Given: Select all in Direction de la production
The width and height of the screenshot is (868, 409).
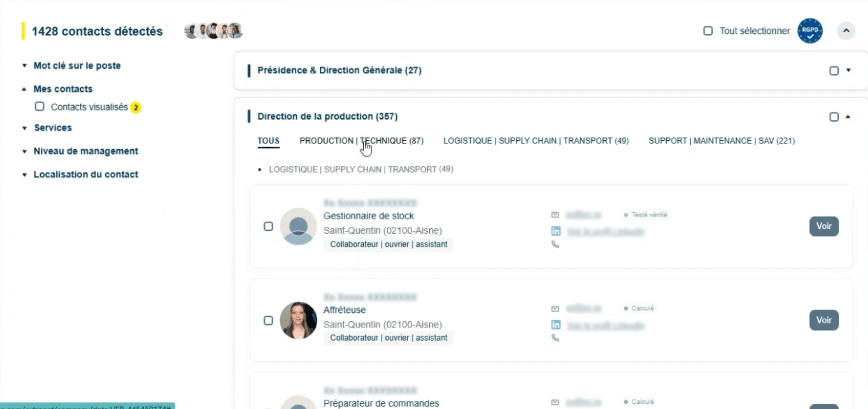Looking at the screenshot, I should click(x=834, y=117).
